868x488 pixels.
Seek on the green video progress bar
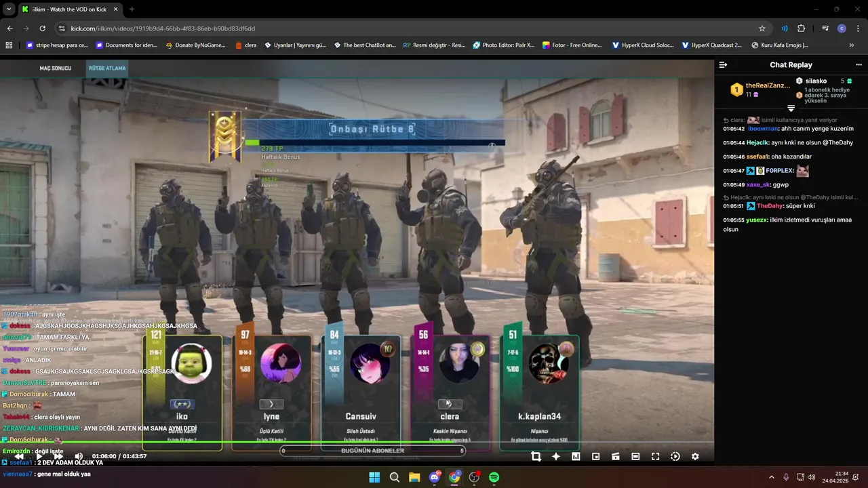[357, 443]
